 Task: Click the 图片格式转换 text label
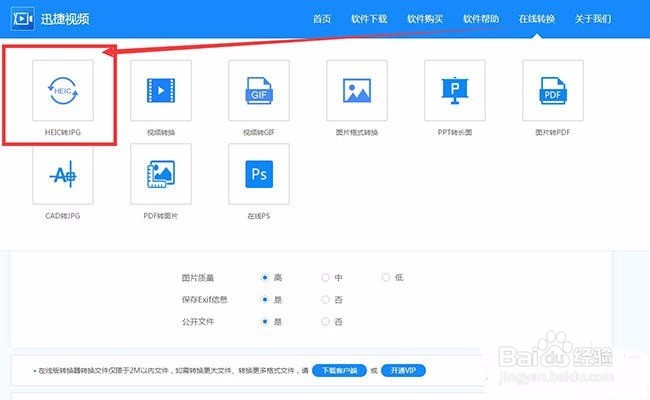[x=357, y=132]
